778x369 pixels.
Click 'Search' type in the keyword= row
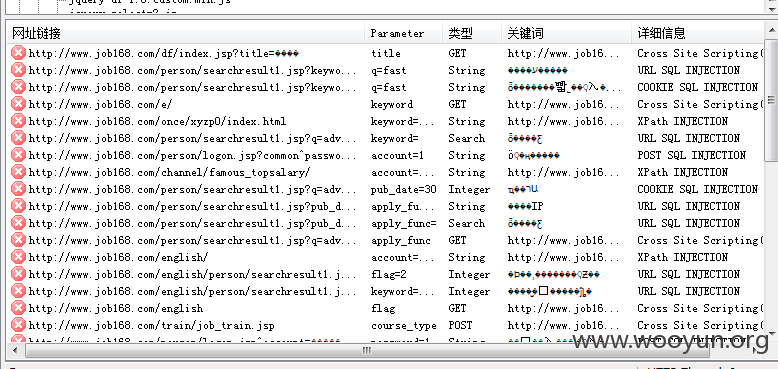point(466,138)
